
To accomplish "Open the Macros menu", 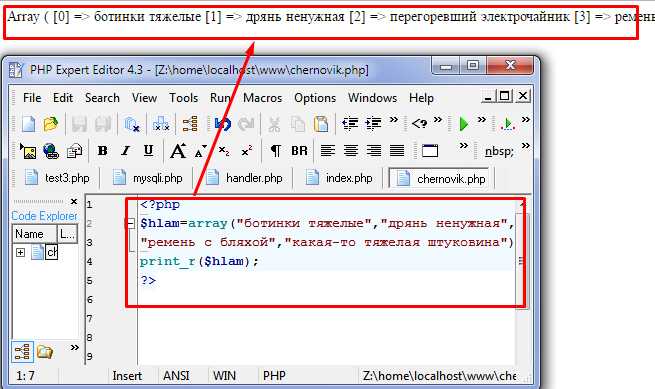I will pos(262,98).
